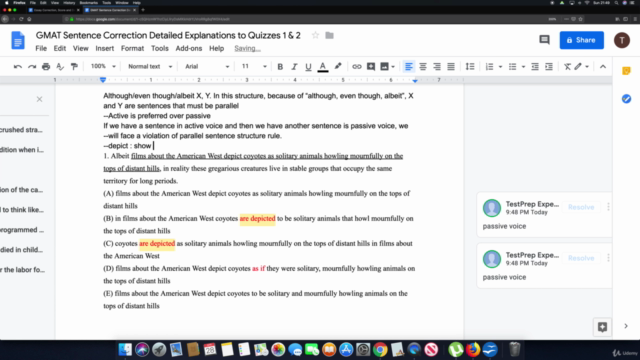Image resolution: width=640 pixels, height=360 pixels.
Task: Enable left alignment
Action: pyautogui.click(x=409, y=67)
